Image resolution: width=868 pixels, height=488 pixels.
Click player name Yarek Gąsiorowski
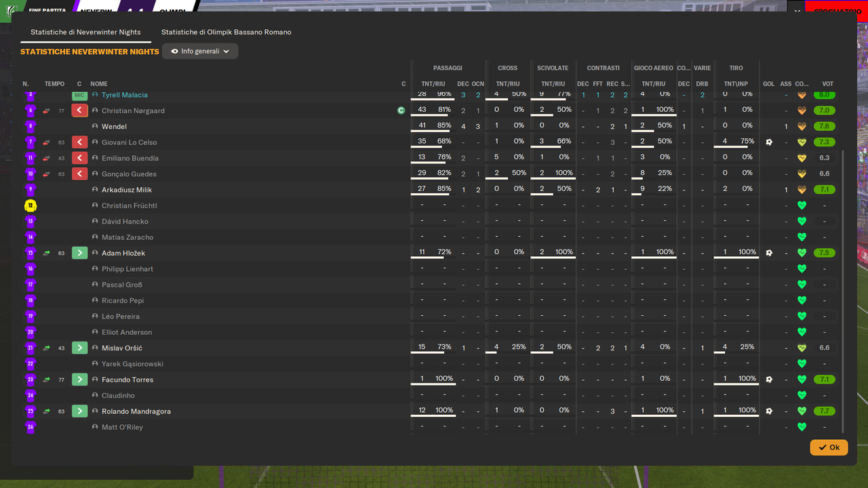tap(132, 364)
